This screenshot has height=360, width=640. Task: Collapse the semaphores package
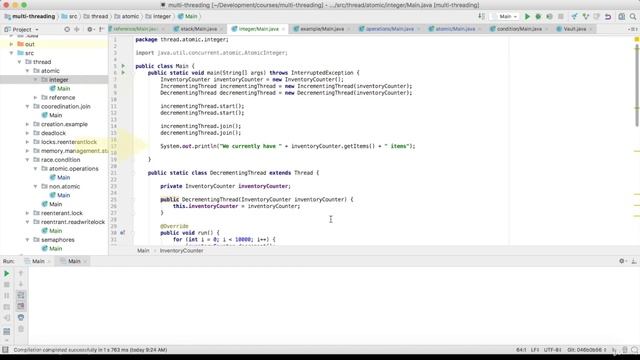(27, 240)
